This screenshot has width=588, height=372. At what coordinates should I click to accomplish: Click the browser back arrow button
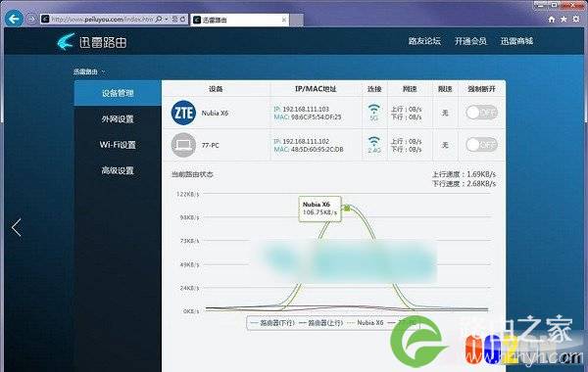tap(15, 19)
